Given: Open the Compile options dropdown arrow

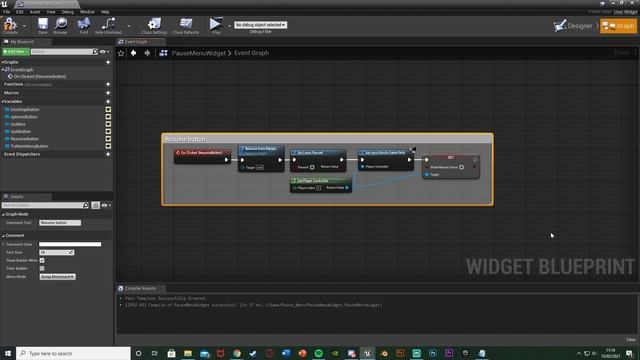Looking at the screenshot, I should pos(24,26).
